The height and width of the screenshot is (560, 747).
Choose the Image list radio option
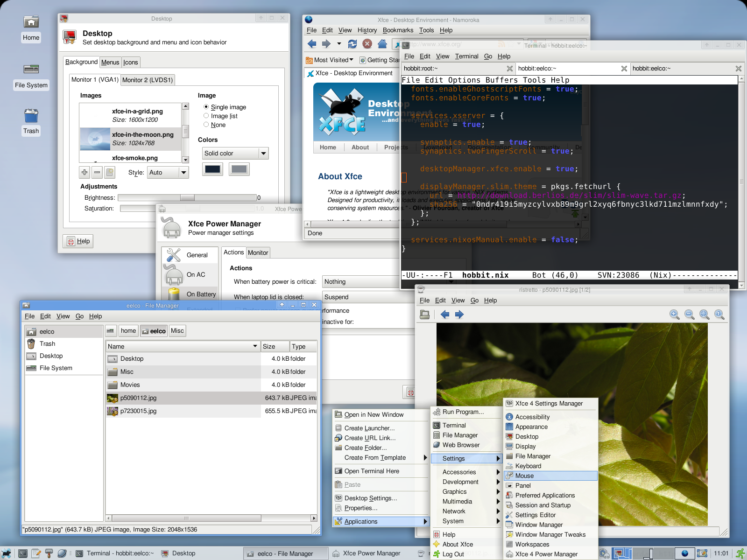(x=206, y=116)
